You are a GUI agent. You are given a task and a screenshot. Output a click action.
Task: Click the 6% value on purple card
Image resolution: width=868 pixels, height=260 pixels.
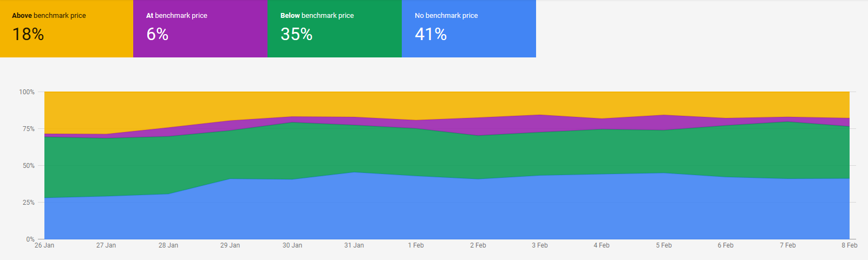[x=158, y=34]
